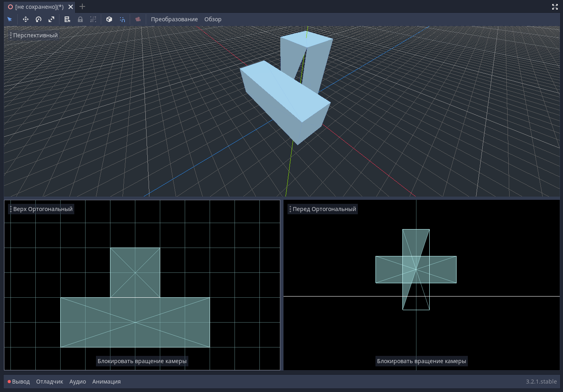This screenshot has height=392, width=563.
Task: Click the cross shape in front view
Action: click(x=416, y=270)
